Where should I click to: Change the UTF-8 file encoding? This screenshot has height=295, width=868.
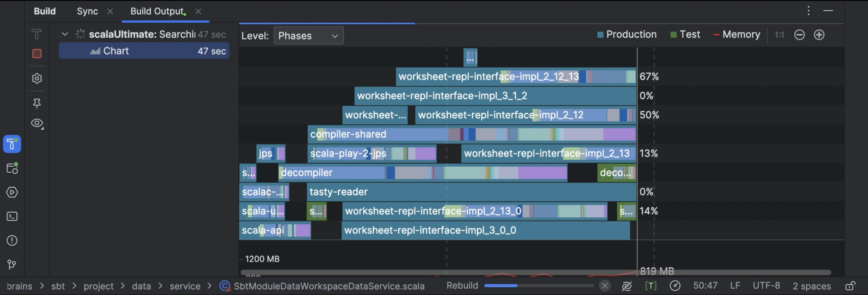pos(766,286)
